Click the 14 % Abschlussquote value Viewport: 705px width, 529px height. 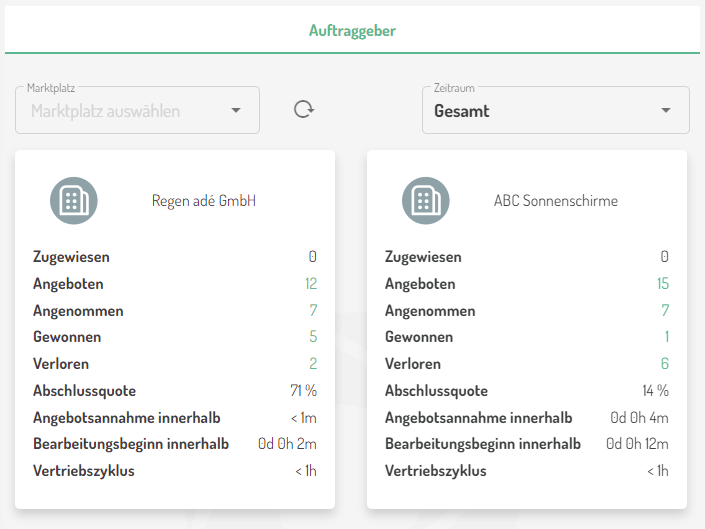click(x=655, y=391)
